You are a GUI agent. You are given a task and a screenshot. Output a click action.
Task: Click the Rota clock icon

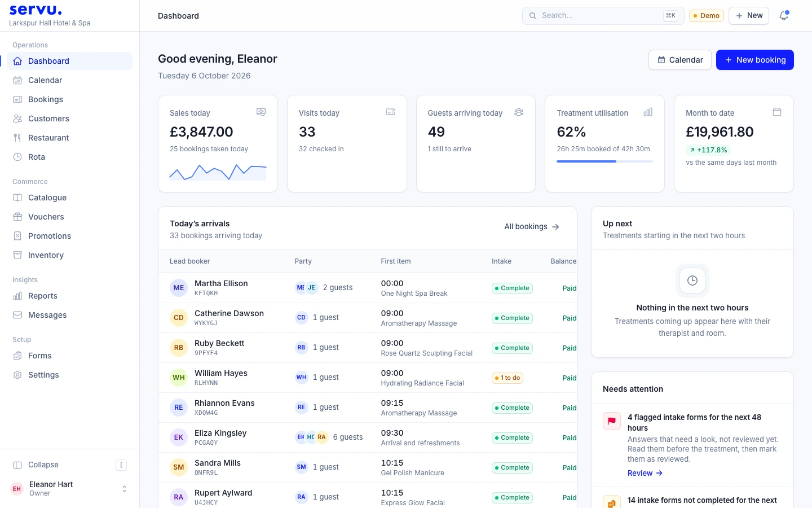tap(17, 157)
